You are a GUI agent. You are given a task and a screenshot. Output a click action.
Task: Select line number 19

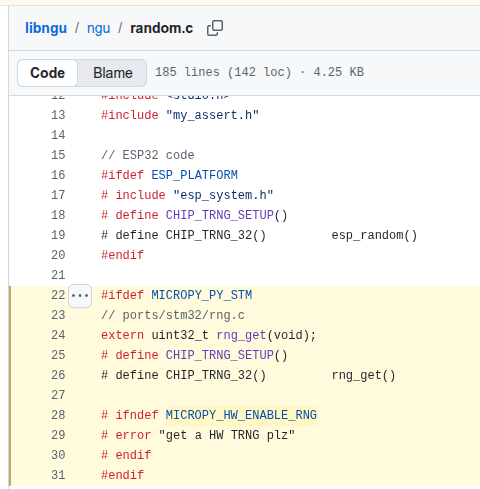pyautogui.click(x=58, y=235)
